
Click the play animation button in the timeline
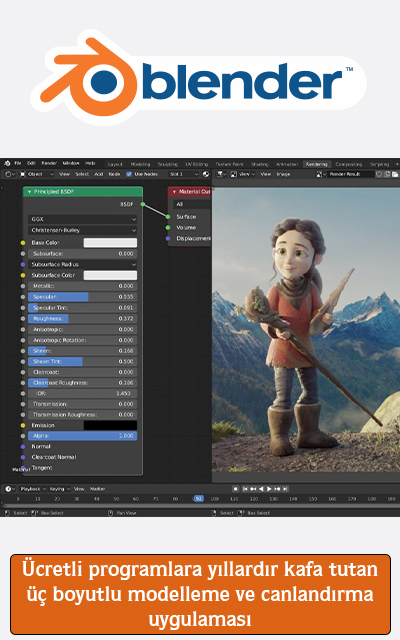tap(269, 489)
